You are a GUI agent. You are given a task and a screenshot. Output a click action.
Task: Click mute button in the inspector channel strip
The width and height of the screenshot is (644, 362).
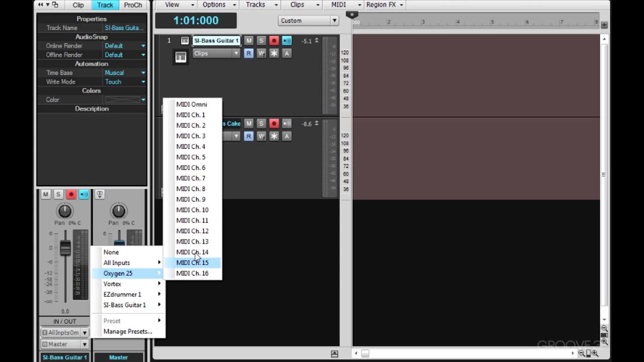[46, 195]
